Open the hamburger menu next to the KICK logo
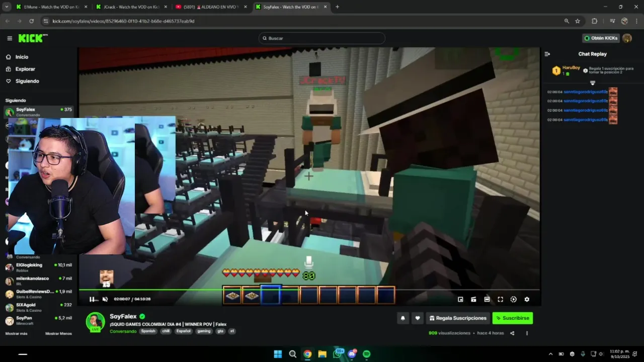The image size is (644, 362). click(10, 38)
